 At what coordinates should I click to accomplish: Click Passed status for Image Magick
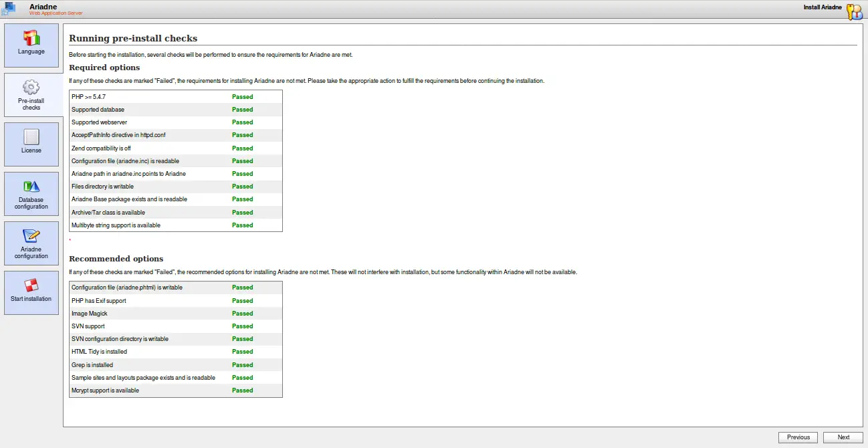pos(242,314)
